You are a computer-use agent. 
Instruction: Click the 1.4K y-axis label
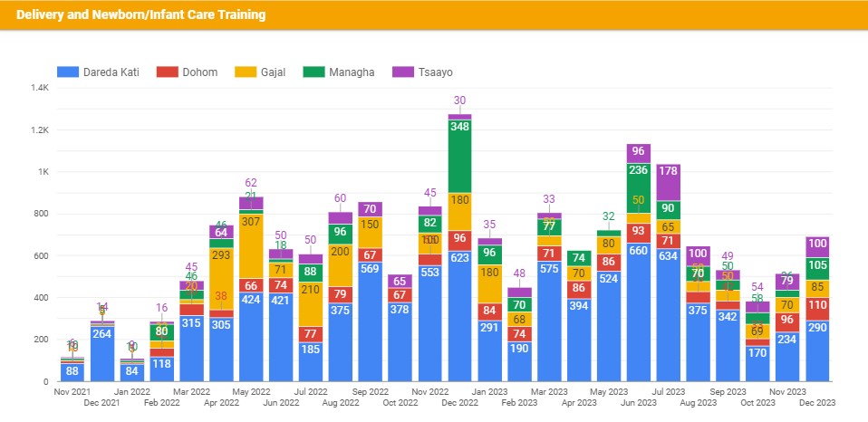pyautogui.click(x=41, y=88)
